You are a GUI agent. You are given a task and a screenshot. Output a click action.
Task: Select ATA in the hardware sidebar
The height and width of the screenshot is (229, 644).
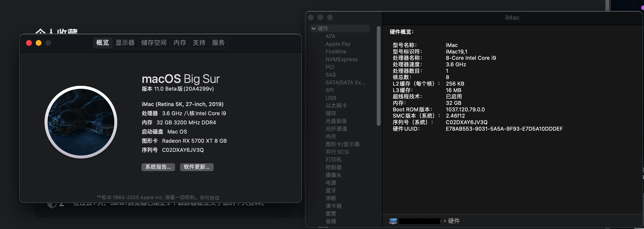pos(330,36)
